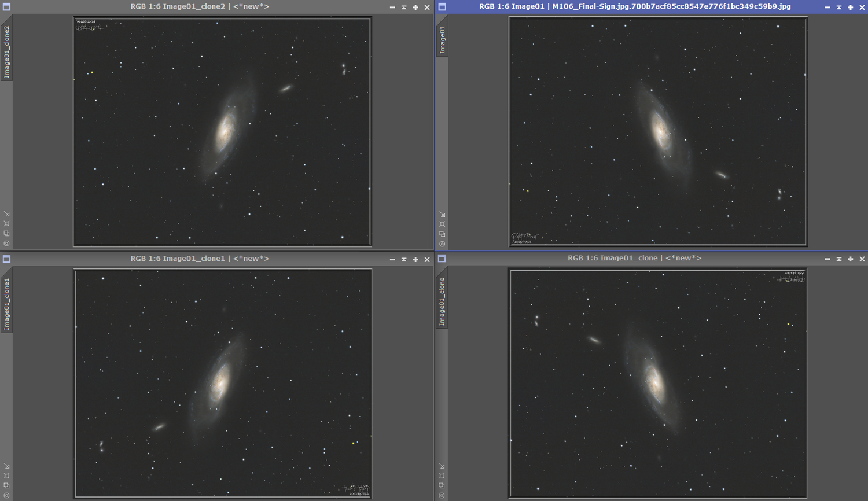Shade the Image01 M106 window
Viewport: 868px width, 501px height.
click(x=839, y=8)
